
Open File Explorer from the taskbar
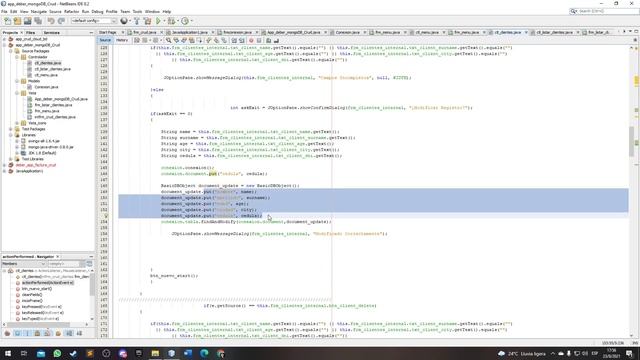[155, 353]
